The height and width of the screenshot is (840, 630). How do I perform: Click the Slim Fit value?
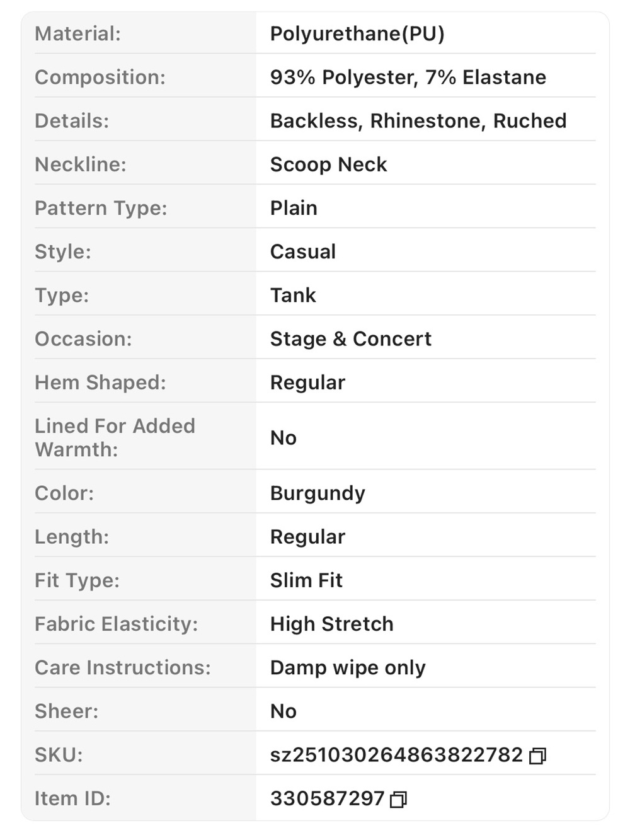click(306, 580)
